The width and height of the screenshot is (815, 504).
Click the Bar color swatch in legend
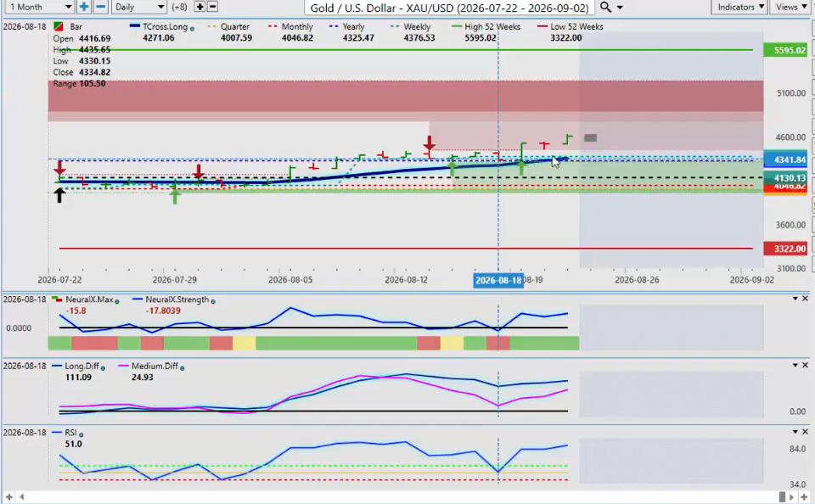(59, 26)
